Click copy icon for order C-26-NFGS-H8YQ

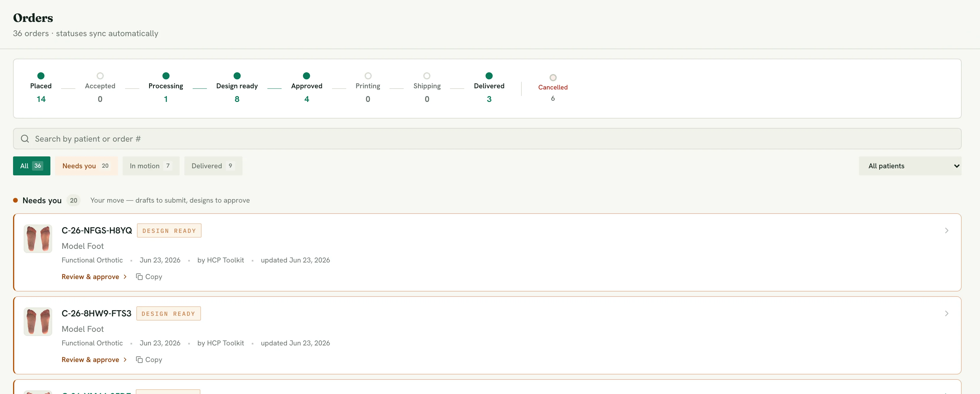(x=139, y=277)
